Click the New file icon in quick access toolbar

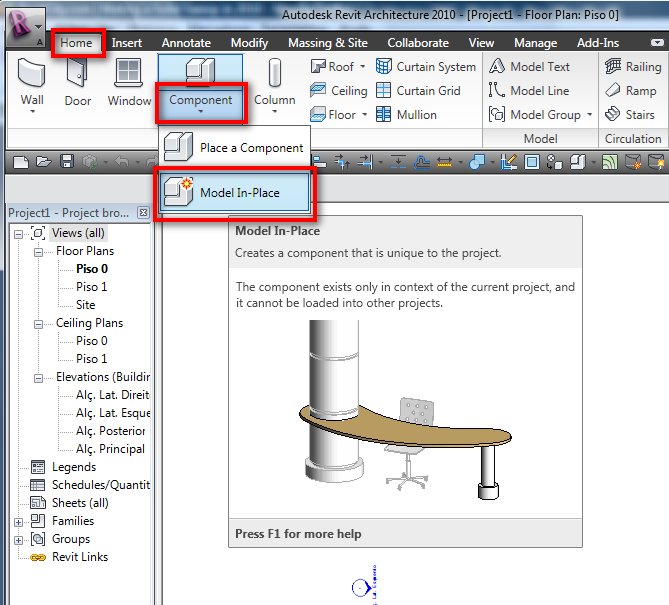pos(21,162)
